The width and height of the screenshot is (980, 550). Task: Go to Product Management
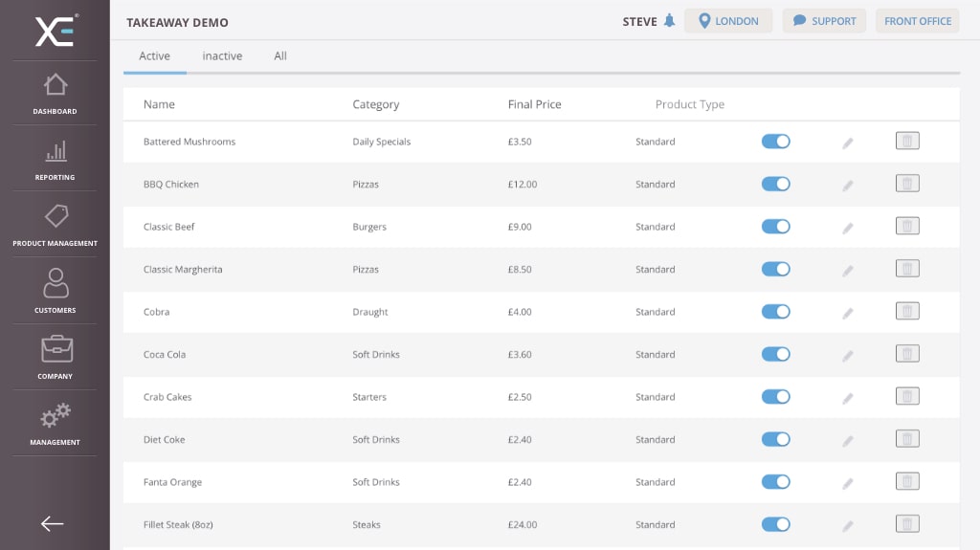(x=55, y=226)
